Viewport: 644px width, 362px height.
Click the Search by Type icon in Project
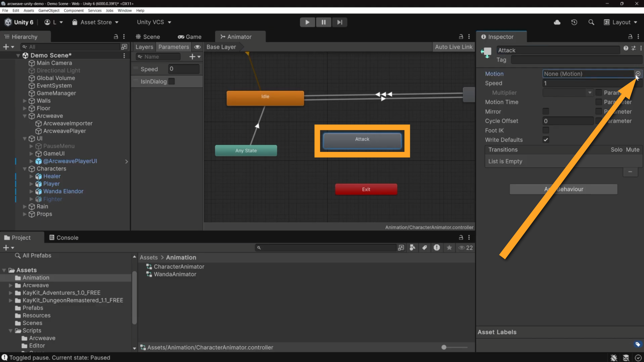[413, 248]
